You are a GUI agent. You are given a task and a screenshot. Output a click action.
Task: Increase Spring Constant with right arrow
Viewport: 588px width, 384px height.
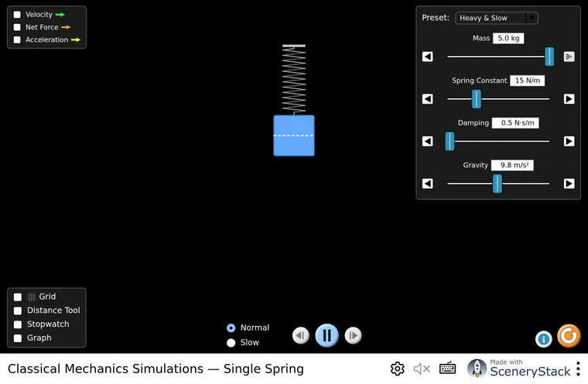click(x=569, y=99)
